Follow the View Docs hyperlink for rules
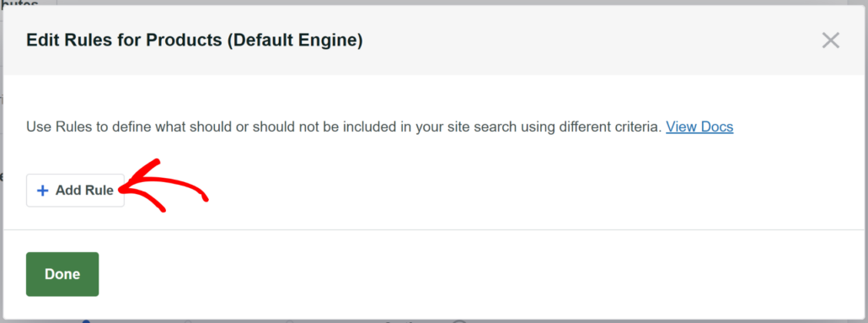868x323 pixels. point(699,127)
